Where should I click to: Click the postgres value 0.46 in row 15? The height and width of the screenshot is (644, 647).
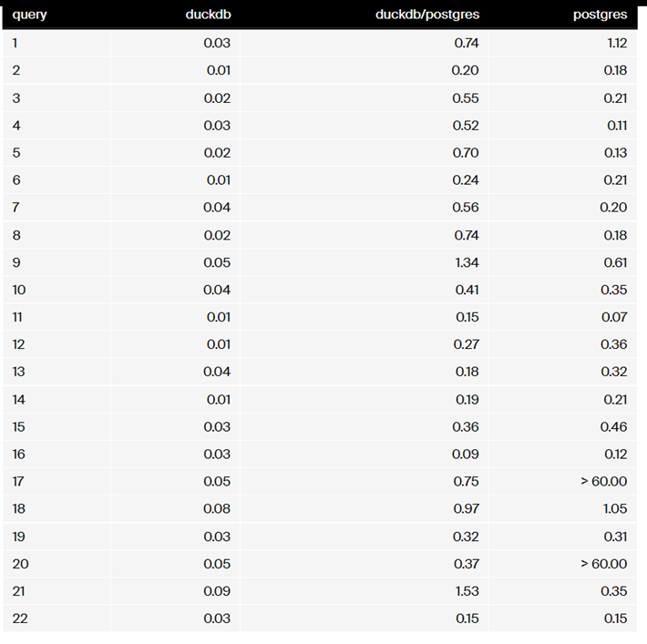[614, 426]
